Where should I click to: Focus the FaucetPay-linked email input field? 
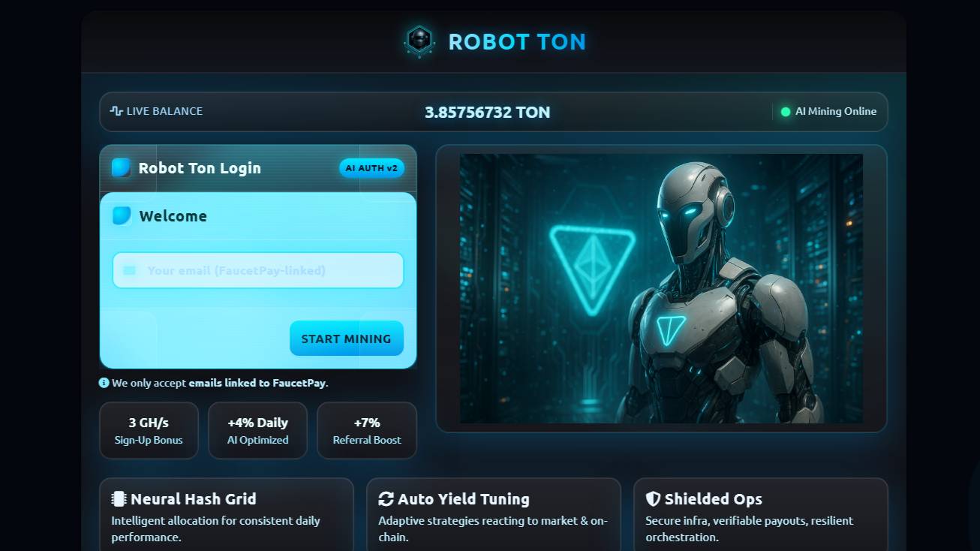click(258, 270)
